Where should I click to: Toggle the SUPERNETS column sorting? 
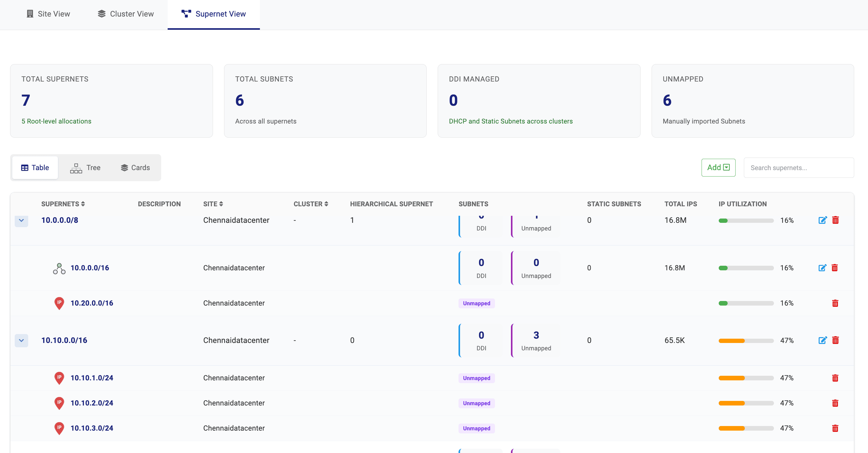pos(83,204)
